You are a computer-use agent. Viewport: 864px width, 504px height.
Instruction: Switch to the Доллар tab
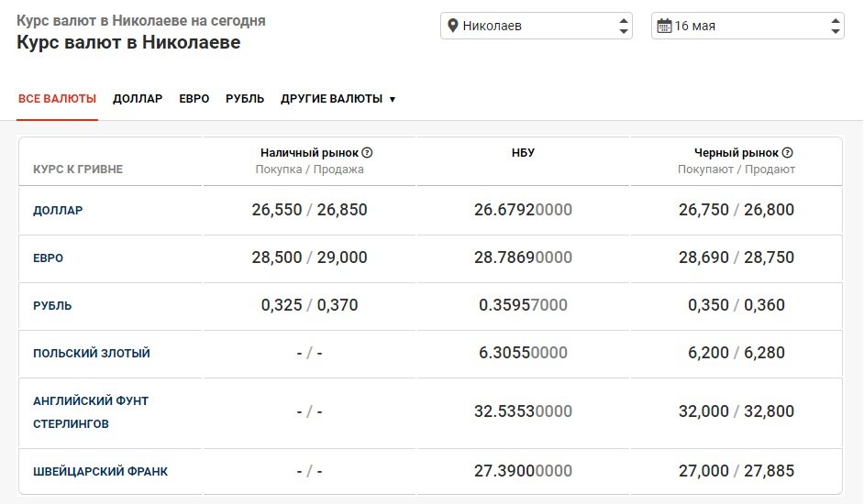coord(138,99)
